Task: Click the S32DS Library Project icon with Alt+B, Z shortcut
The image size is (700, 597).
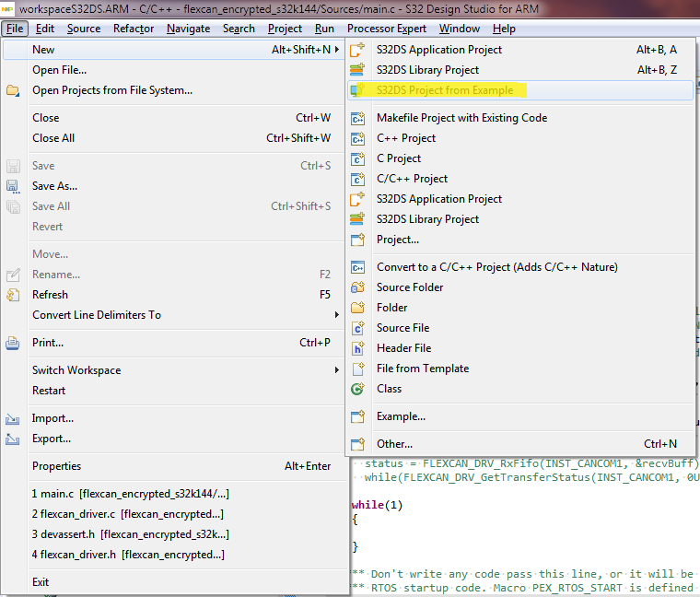Action: coord(357,70)
